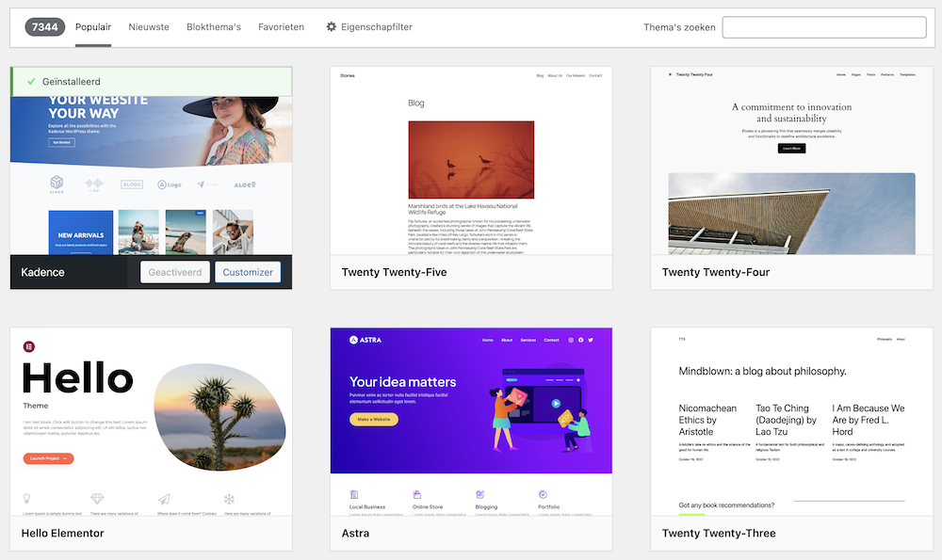Focus the Thema's zoeken search field
Viewport: 942px width, 560px height.
(823, 27)
